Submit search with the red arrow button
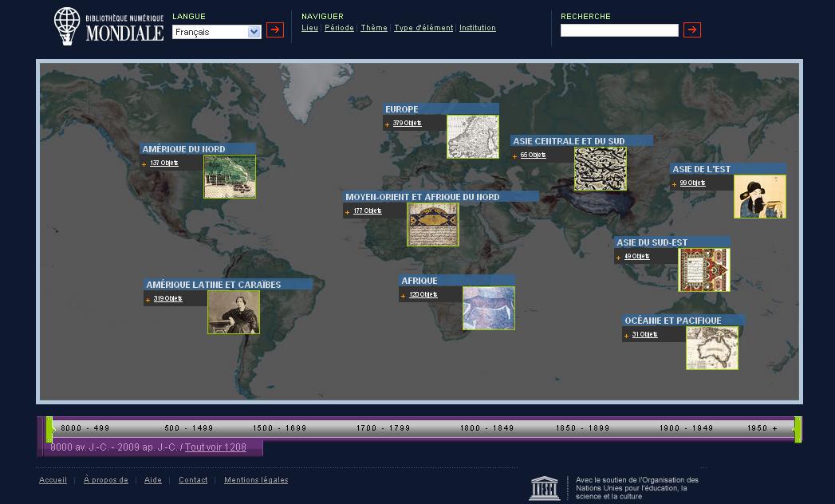 tap(691, 30)
